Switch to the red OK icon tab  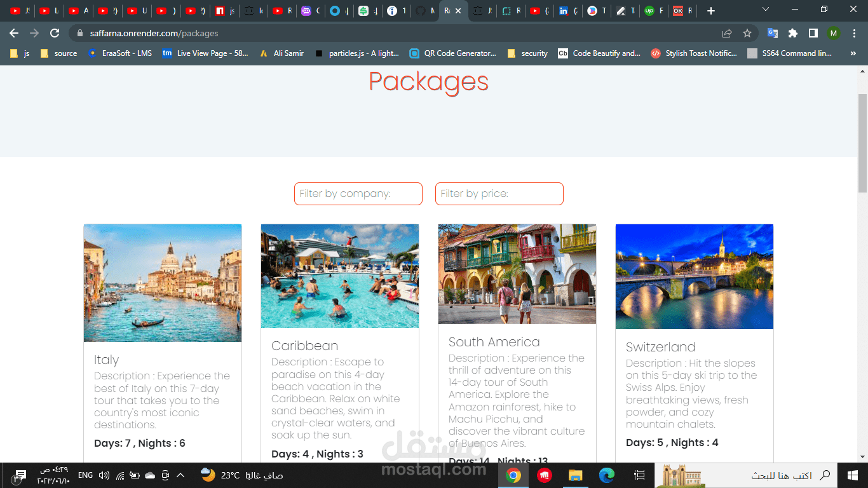pos(682,11)
